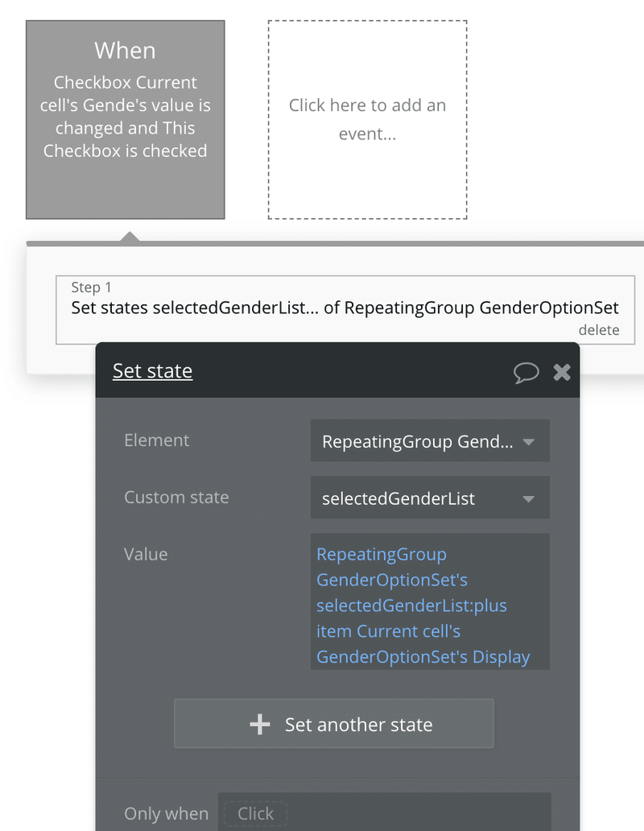
Task: Click here to add an event box
Action: [x=368, y=120]
